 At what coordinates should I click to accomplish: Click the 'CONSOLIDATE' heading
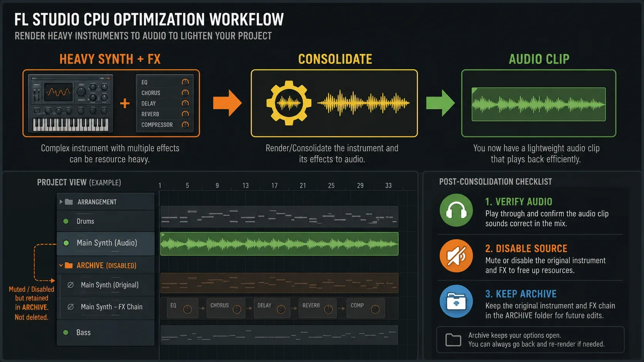[335, 59]
